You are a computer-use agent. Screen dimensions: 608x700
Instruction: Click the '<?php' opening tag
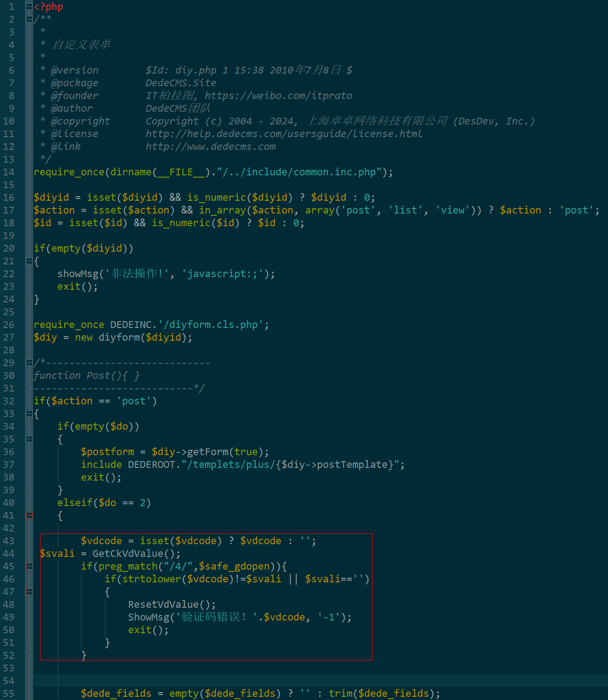pyautogui.click(x=49, y=7)
